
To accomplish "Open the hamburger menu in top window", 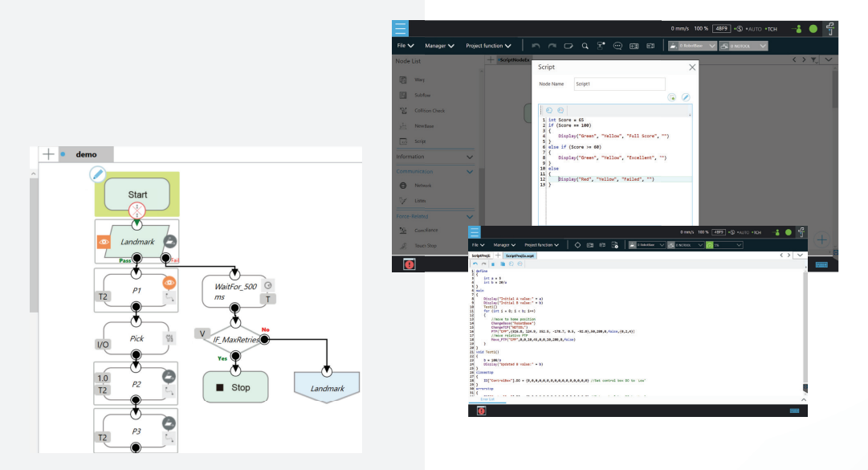I will tap(401, 28).
